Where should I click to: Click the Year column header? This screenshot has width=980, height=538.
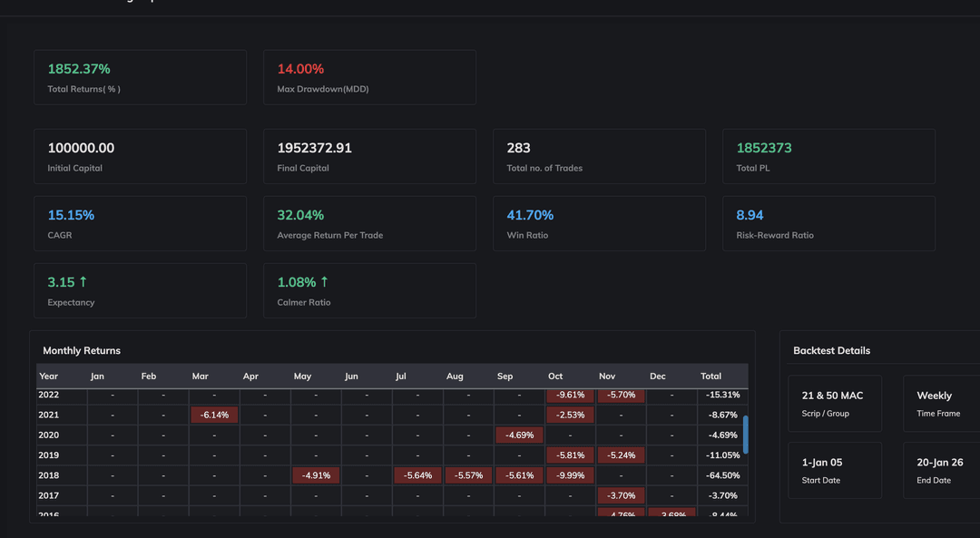coord(49,376)
